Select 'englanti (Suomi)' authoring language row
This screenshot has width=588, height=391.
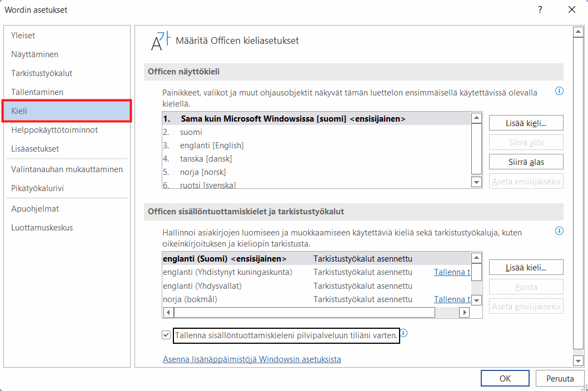(316, 259)
